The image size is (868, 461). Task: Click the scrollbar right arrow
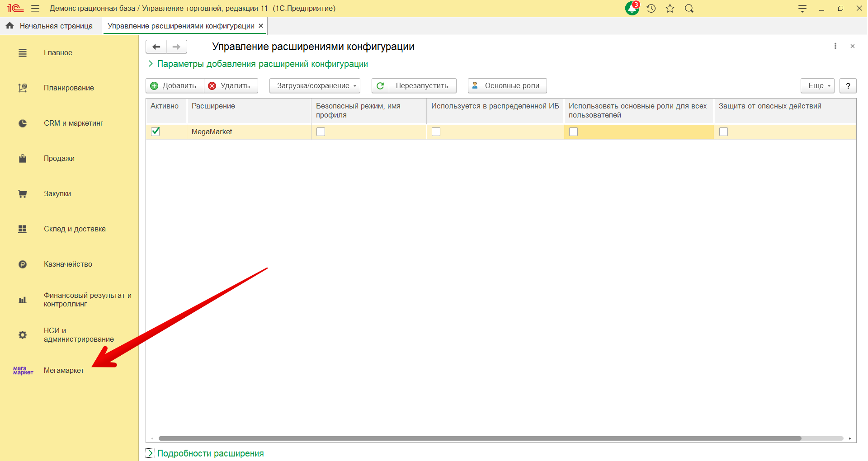(850, 438)
